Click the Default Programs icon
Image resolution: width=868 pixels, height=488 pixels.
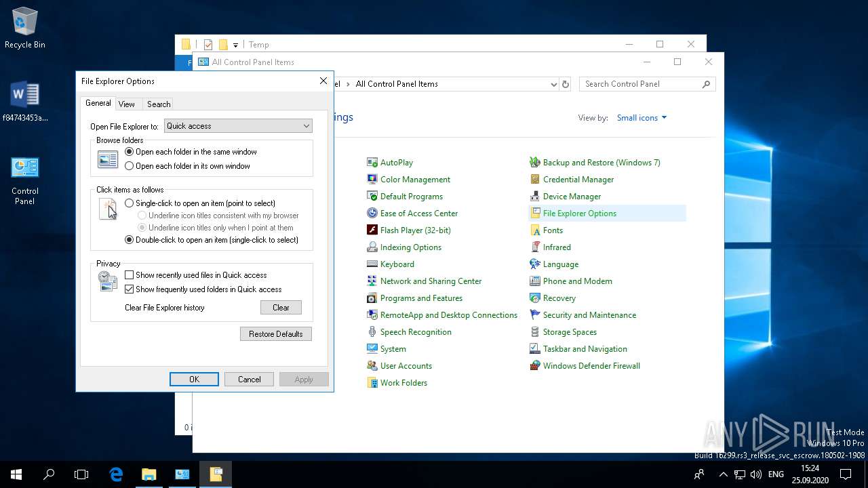(x=372, y=197)
